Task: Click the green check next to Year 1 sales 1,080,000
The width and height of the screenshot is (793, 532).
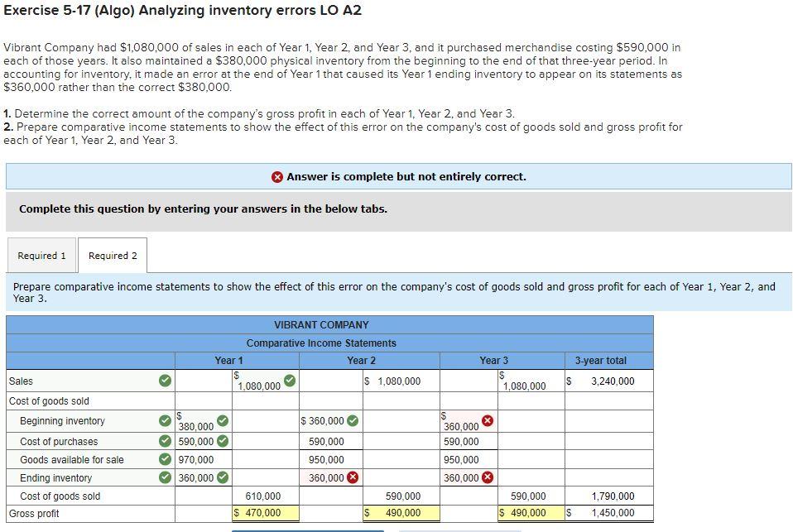Action: [x=290, y=381]
